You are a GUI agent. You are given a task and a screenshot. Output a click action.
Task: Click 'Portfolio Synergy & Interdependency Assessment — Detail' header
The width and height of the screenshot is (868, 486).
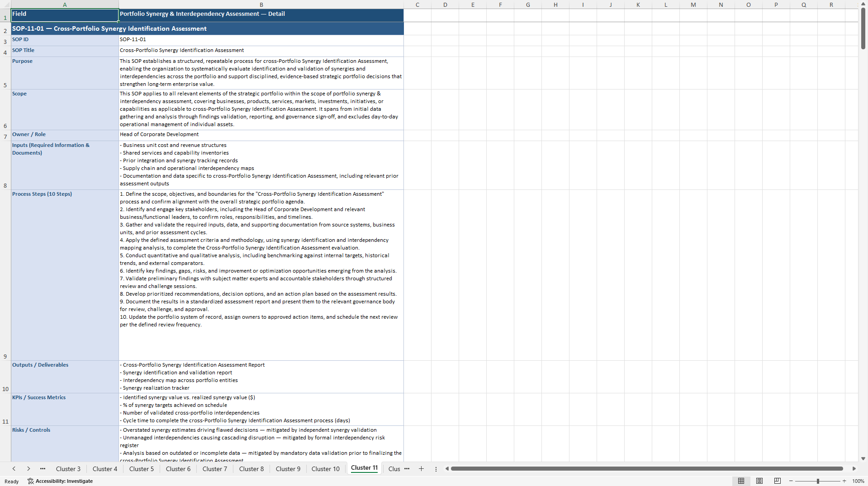coord(261,15)
